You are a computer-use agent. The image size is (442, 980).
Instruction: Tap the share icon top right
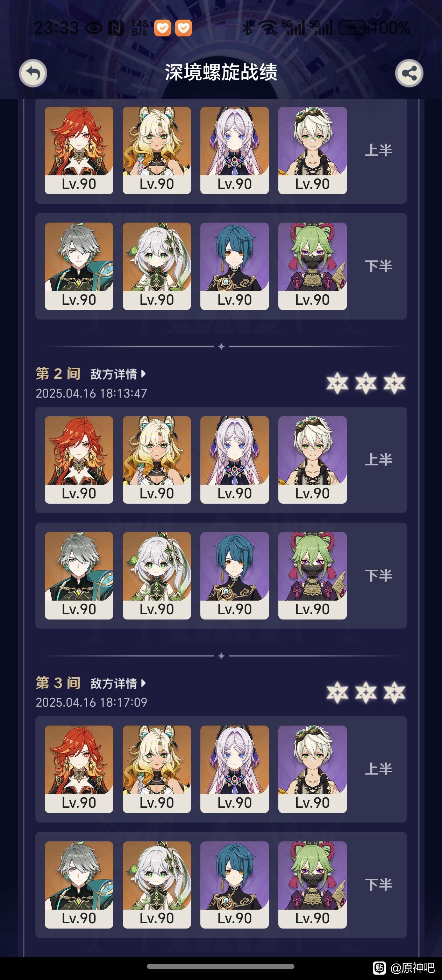click(409, 73)
